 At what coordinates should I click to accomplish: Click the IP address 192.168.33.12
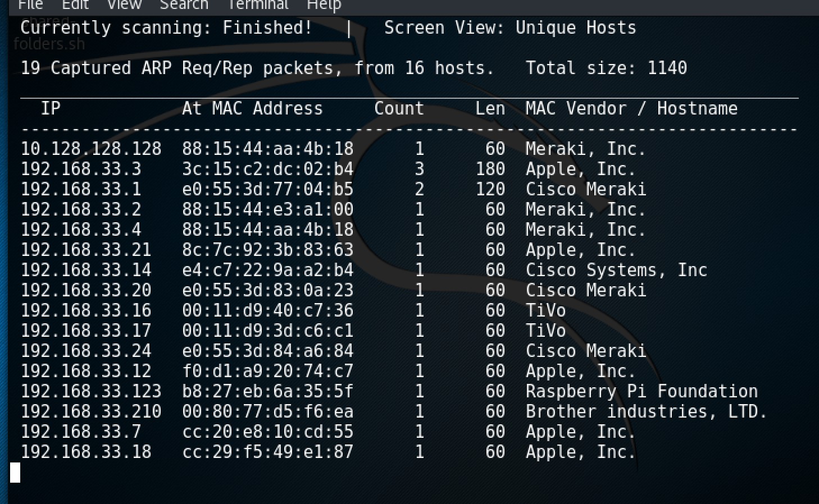[86, 371]
